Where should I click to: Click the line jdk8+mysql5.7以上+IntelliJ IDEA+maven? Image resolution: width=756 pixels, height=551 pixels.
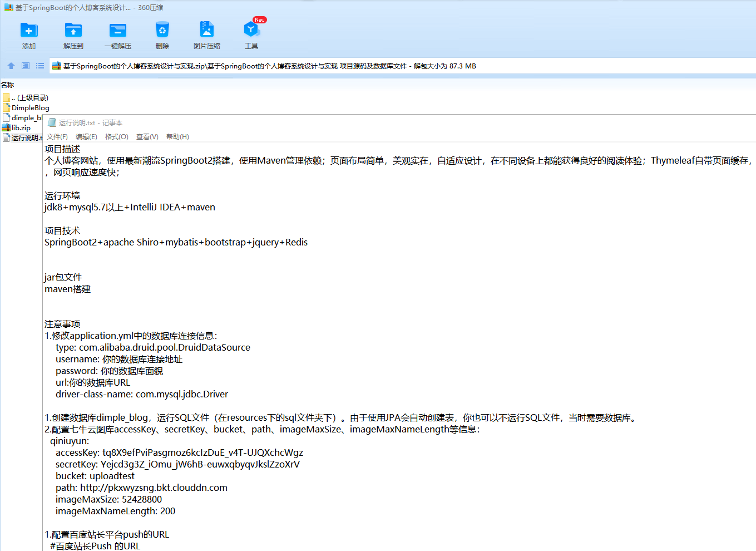click(130, 208)
